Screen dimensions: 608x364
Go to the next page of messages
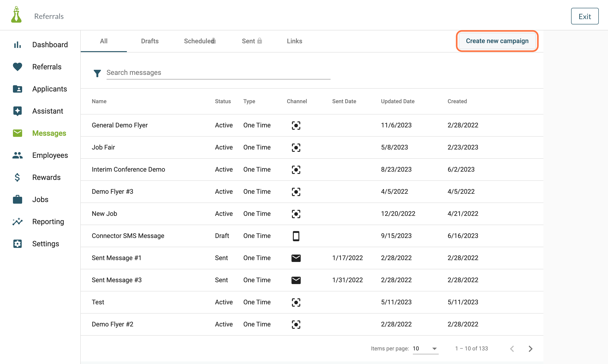531,349
